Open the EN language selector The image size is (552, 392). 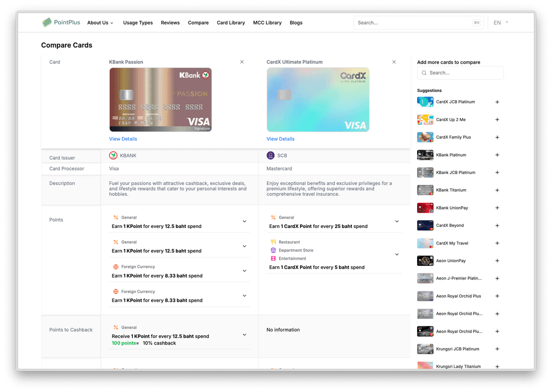pyautogui.click(x=500, y=22)
